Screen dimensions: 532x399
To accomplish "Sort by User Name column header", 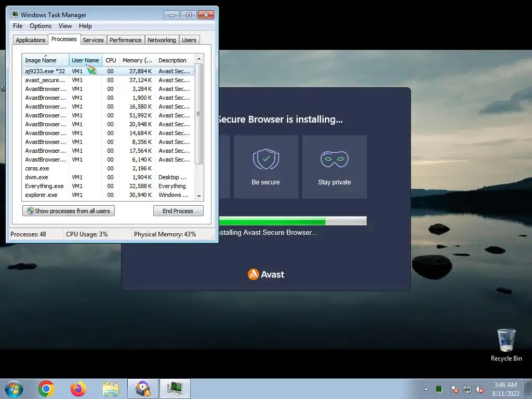I will pos(85,60).
